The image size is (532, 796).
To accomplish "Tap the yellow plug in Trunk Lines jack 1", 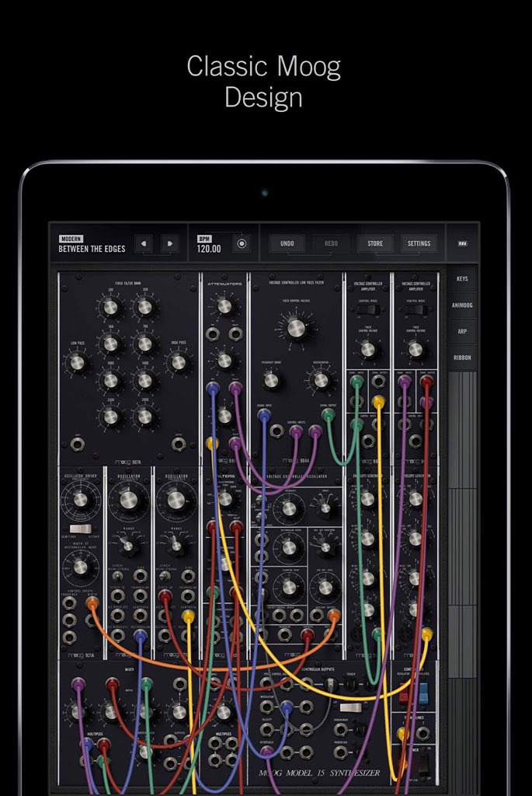I will (403, 734).
